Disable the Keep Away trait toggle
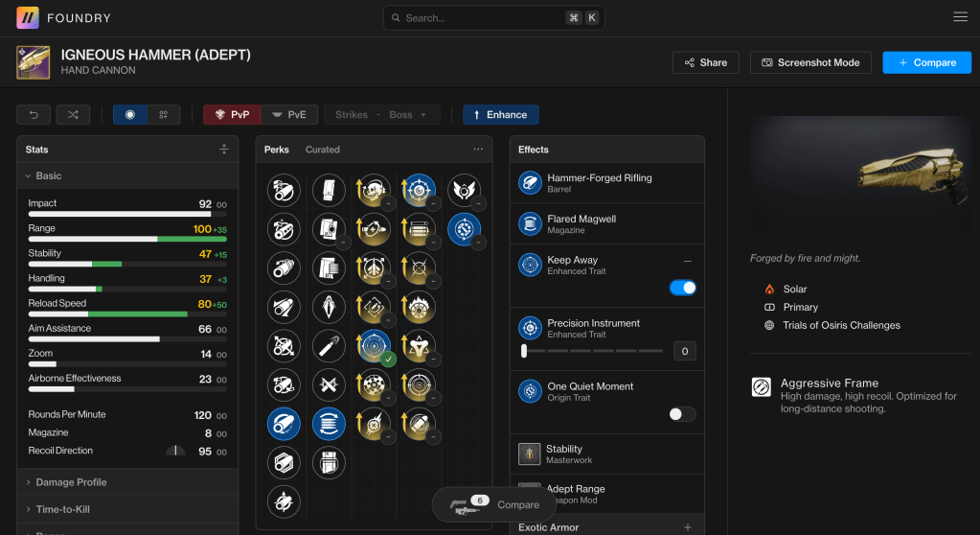 point(682,288)
